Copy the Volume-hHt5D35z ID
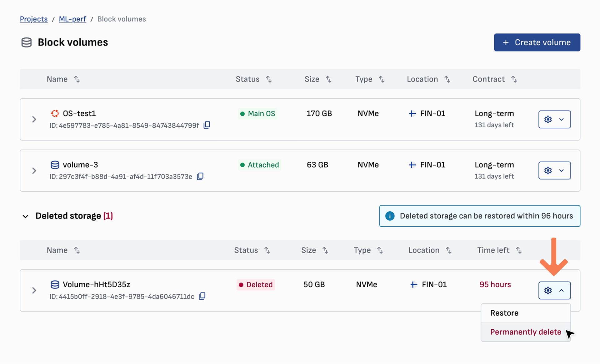Viewport: 600px width, 364px height. tap(202, 296)
